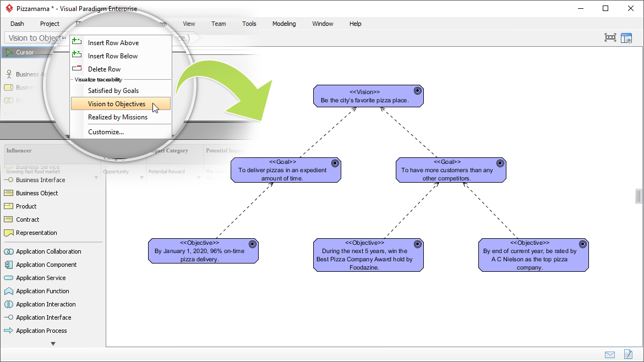Image resolution: width=644 pixels, height=362 pixels.
Task: Open the Modeling menu
Action: coord(284,24)
